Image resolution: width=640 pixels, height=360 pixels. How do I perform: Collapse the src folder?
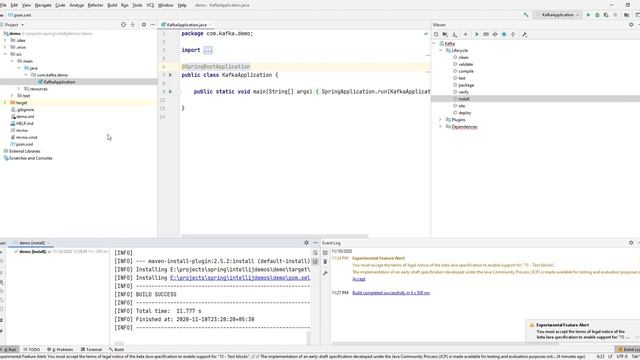[x=5, y=54]
